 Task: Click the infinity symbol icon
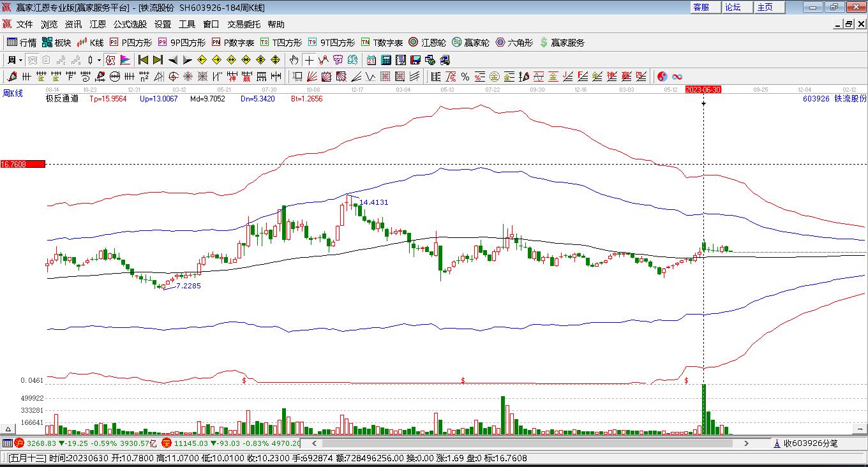(x=677, y=77)
